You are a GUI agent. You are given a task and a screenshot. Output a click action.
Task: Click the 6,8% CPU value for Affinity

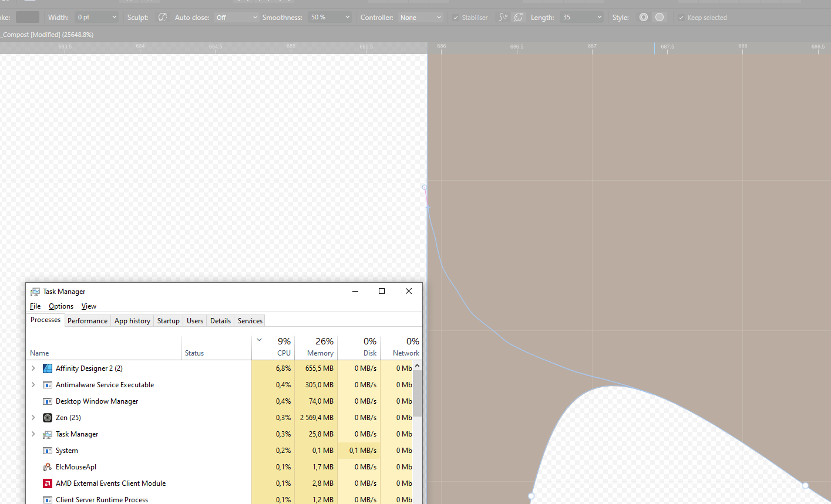pyautogui.click(x=284, y=368)
